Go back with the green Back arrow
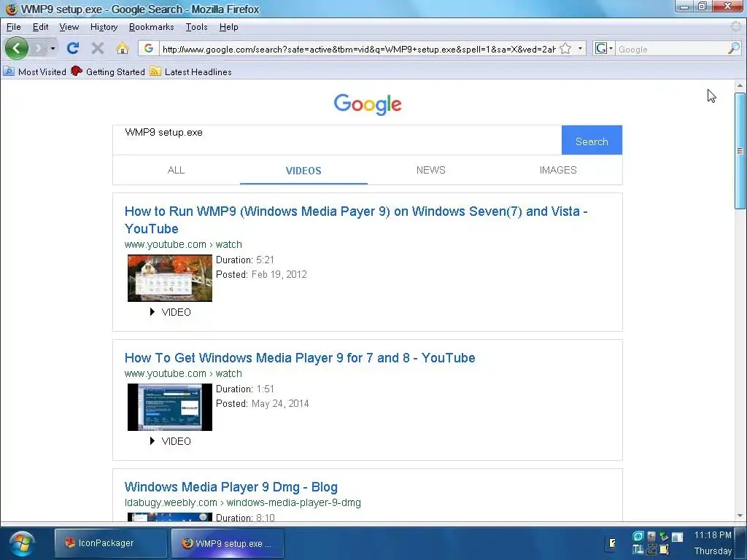747x560 pixels. [x=17, y=48]
